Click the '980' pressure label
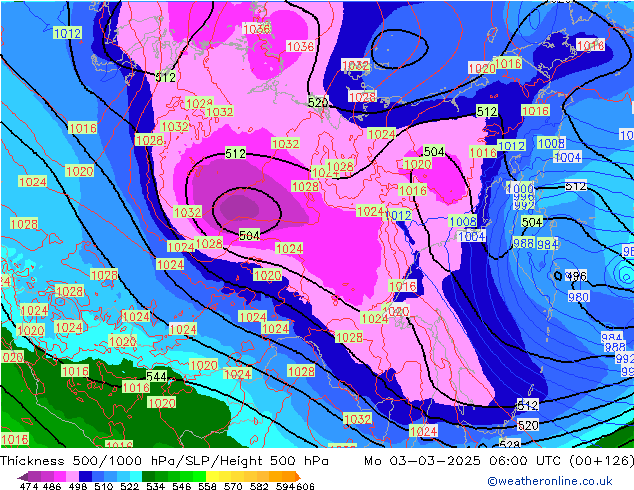Screen dimensions: 634x490 [578, 297]
